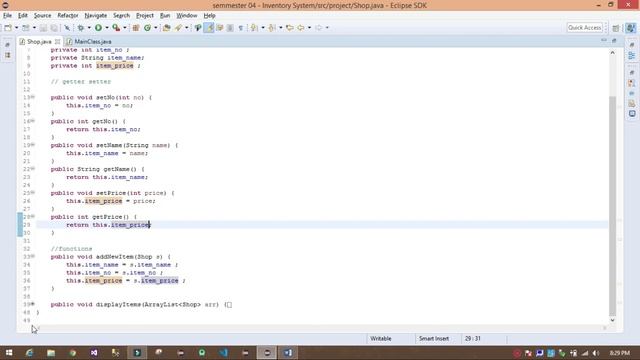Viewport: 640px width, 360px height.
Task: Expand the Run dropdown arrow
Action: click(107, 28)
